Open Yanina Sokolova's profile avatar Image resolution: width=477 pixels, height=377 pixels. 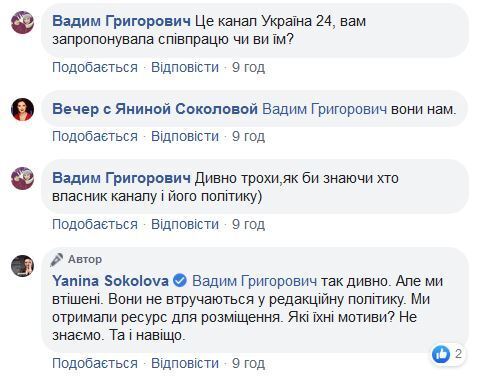[23, 266]
